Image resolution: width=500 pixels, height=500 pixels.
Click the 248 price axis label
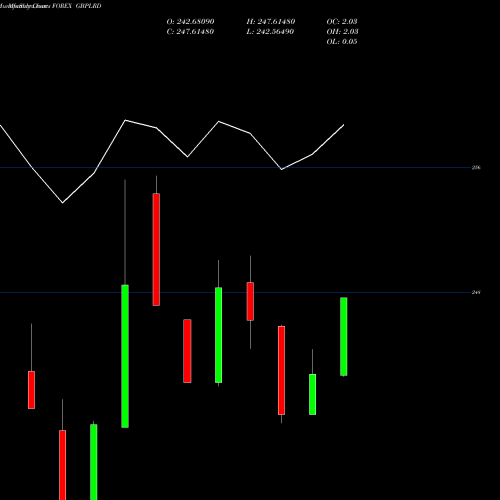pos(476,293)
